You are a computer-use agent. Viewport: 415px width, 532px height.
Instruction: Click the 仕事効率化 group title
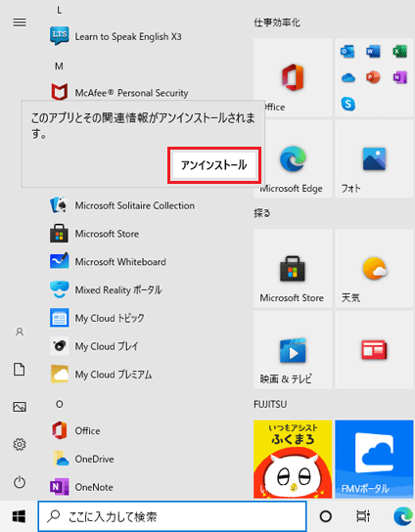277,22
